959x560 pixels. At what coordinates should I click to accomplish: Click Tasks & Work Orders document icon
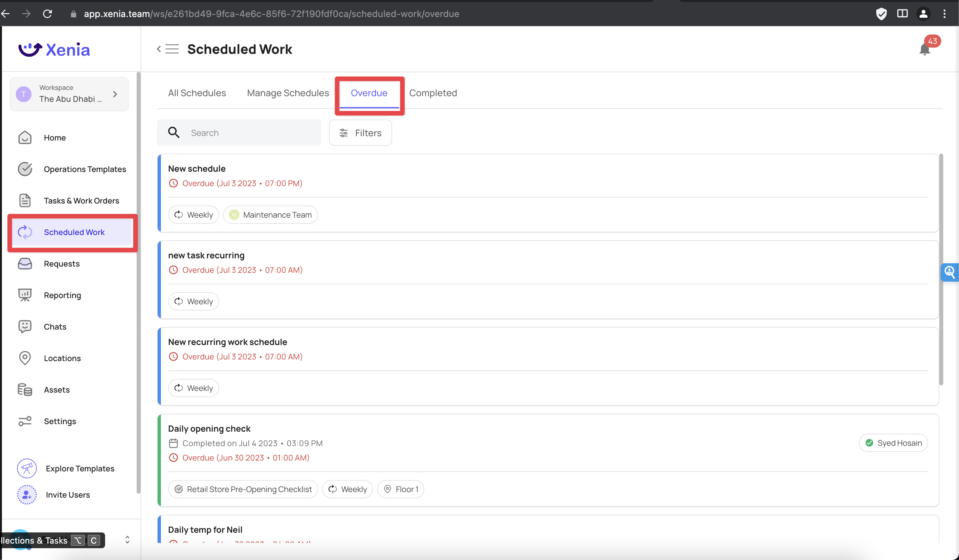tap(25, 201)
